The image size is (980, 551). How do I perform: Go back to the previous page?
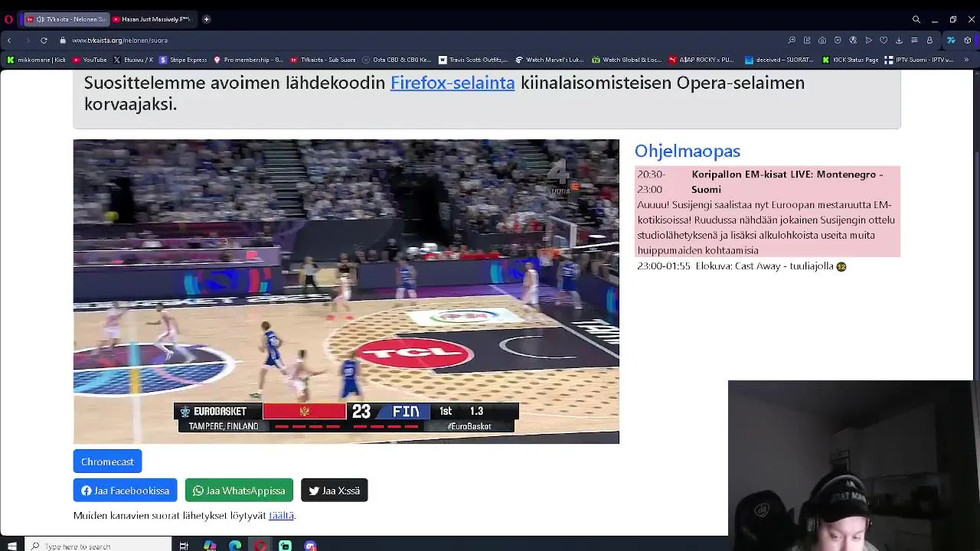tap(9, 40)
